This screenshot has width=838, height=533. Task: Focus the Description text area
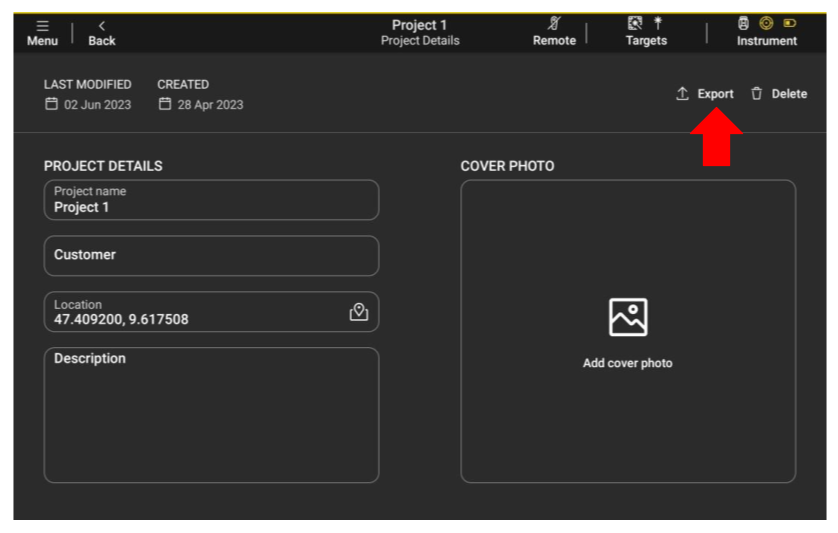point(211,415)
